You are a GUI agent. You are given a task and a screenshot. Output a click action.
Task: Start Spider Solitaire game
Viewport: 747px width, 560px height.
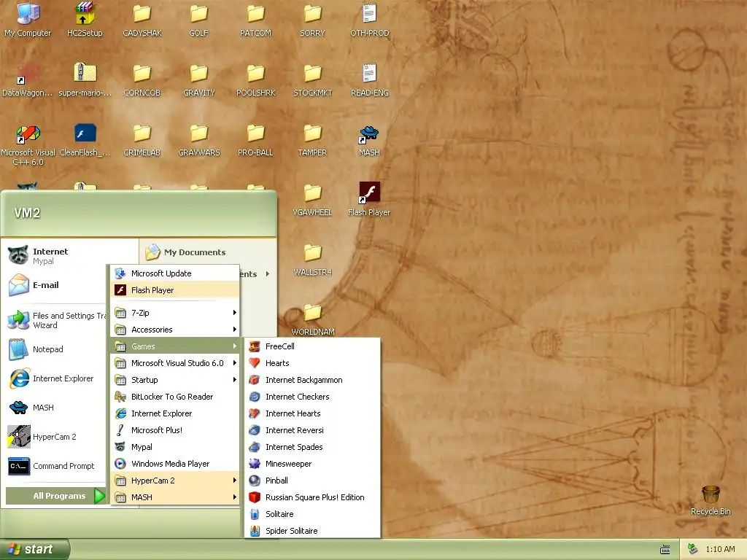coord(312,531)
